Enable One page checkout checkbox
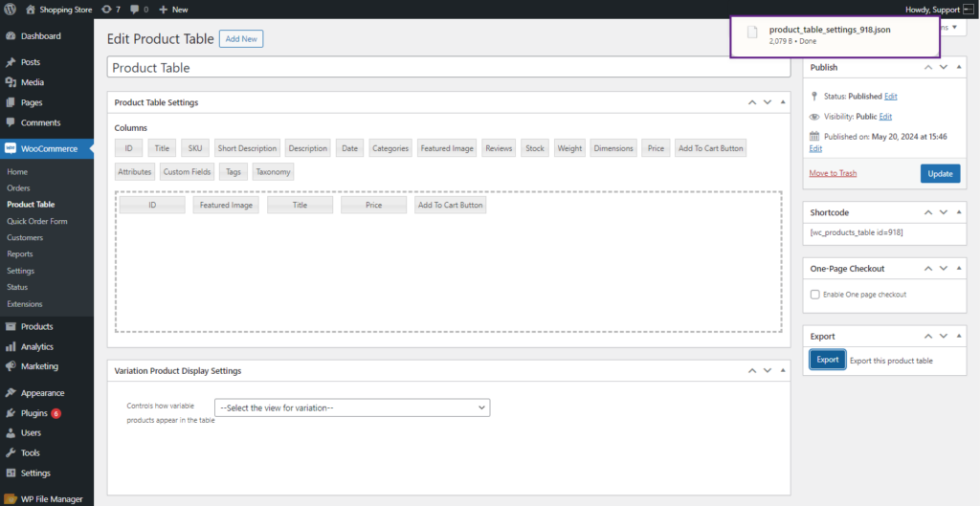The height and width of the screenshot is (506, 980). point(815,295)
